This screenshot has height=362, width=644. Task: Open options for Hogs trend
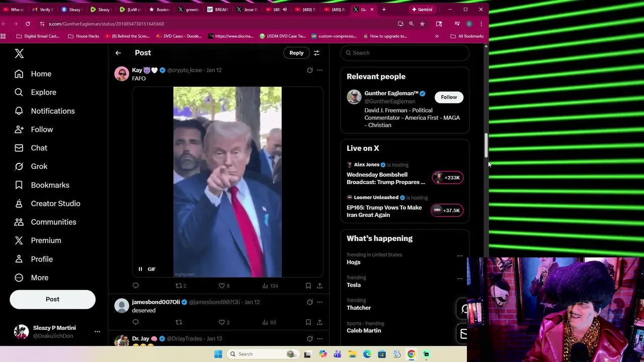point(460,256)
